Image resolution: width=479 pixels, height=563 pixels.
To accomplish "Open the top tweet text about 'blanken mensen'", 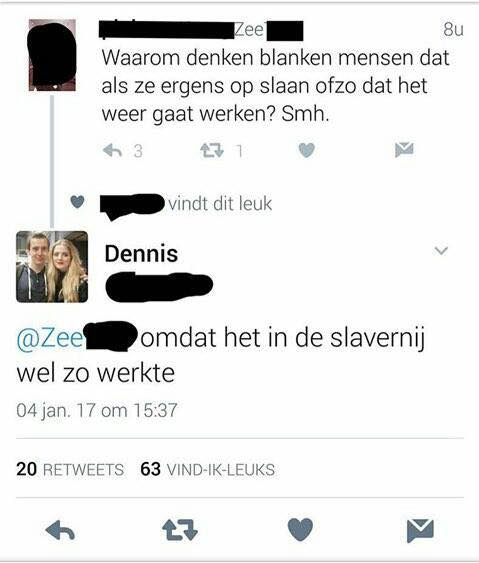I will point(275,86).
